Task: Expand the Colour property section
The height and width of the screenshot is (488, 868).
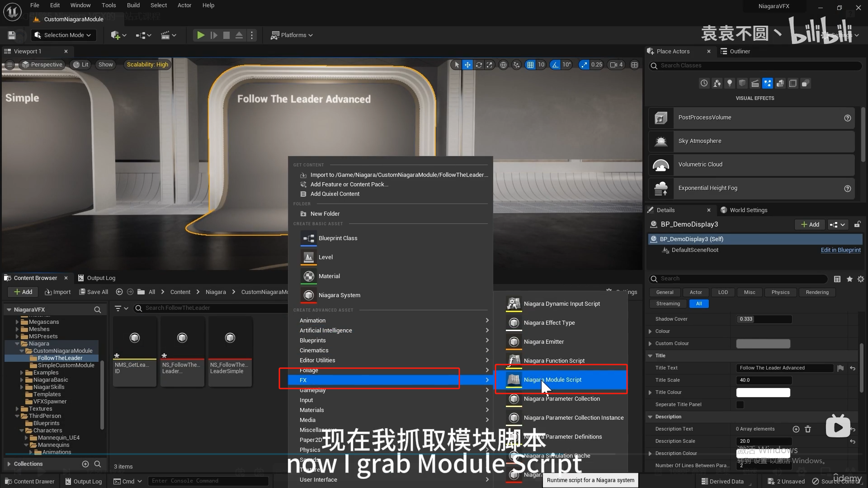Action: tap(650, 332)
